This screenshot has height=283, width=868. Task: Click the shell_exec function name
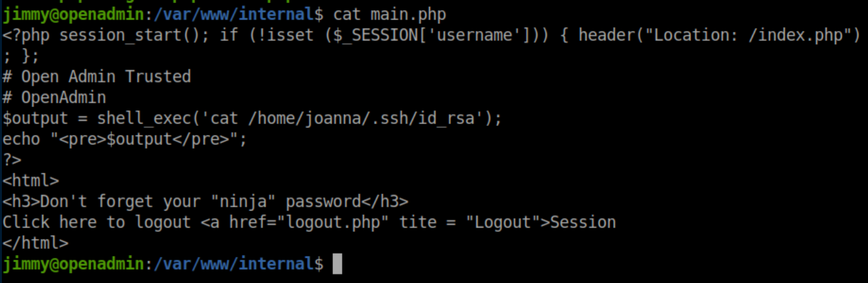140,118
